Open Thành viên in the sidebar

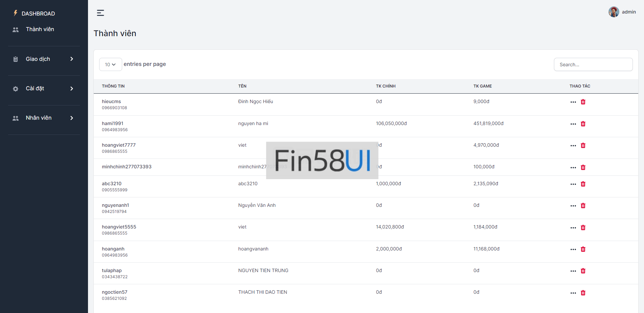coord(40,29)
